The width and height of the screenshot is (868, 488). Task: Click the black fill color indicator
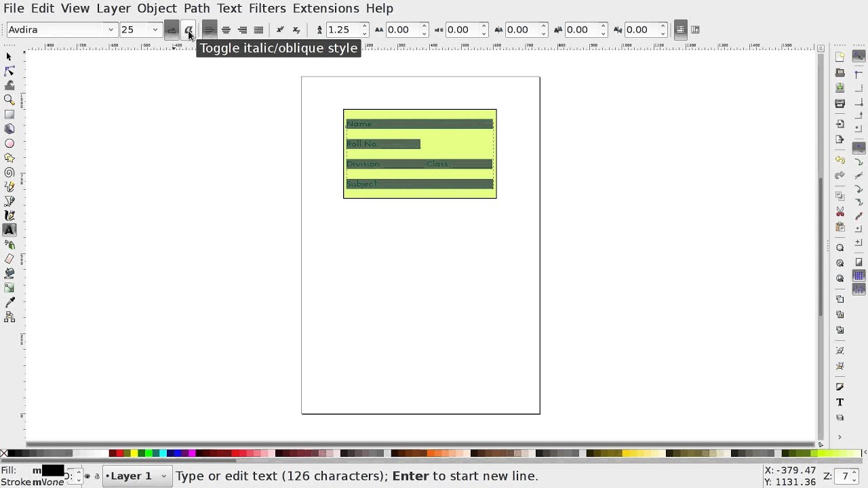[53, 470]
